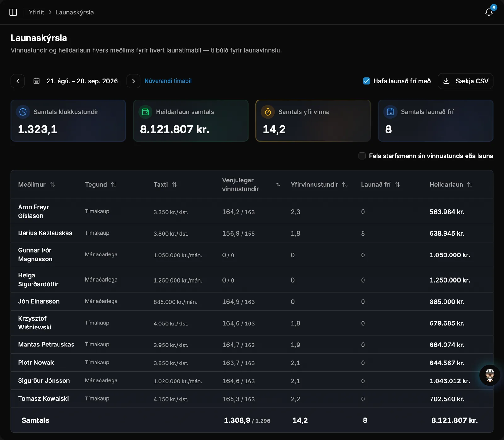Viewport: 504px width, 440px height.
Task: Toggle the sidebar panel icon
Action: (13, 12)
